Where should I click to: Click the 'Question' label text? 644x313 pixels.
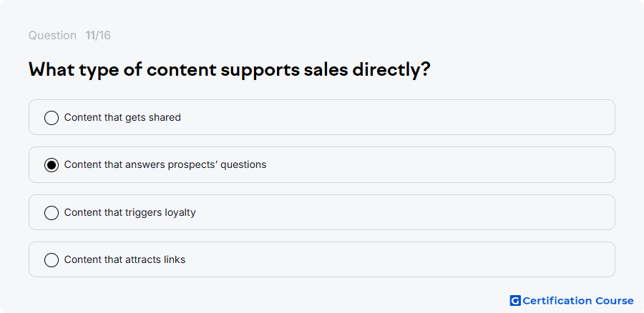click(x=52, y=36)
